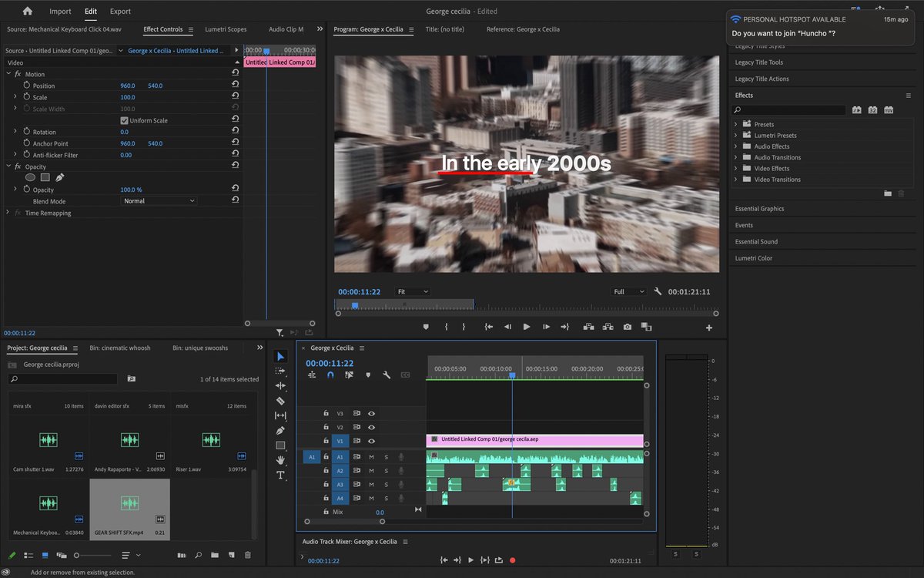Mute audio track A1
The image size is (924, 578).
tap(372, 457)
